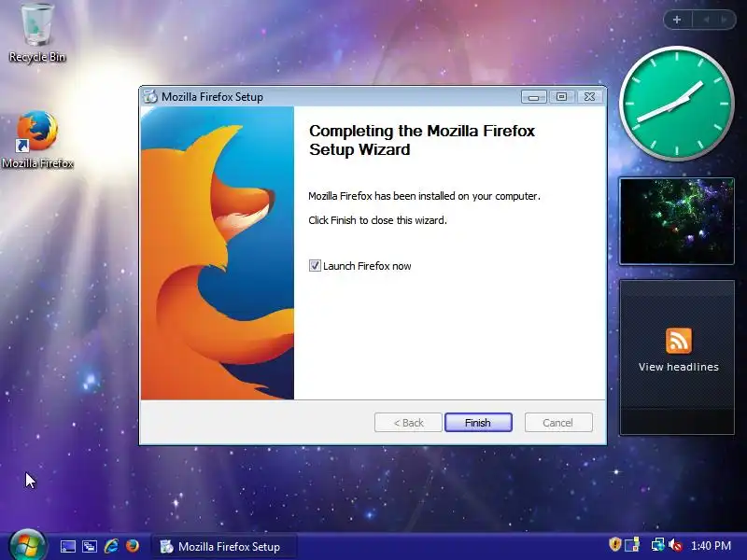
Task: Launch Firefox from the quick launch bar
Action: point(133,546)
